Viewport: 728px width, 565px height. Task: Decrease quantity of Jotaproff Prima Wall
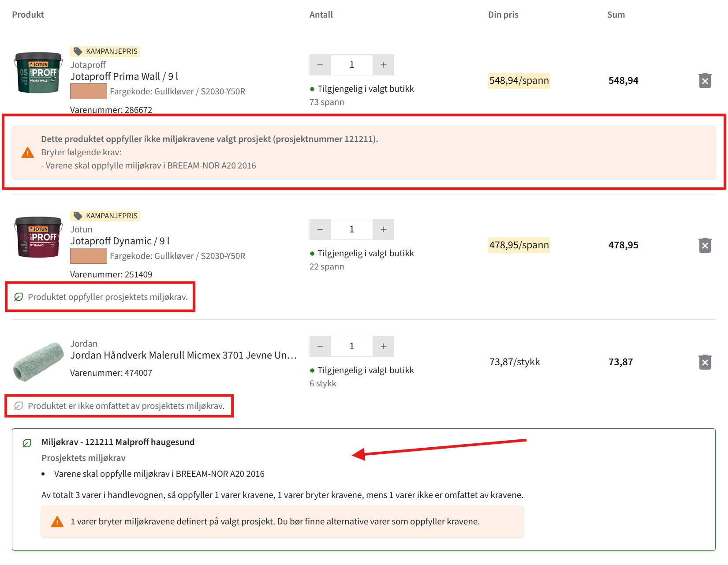[x=320, y=65]
